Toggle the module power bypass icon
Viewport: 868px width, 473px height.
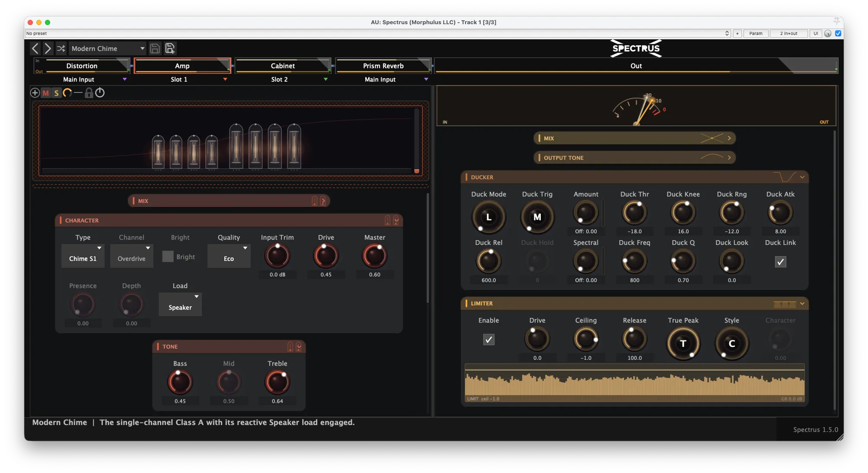point(100,92)
